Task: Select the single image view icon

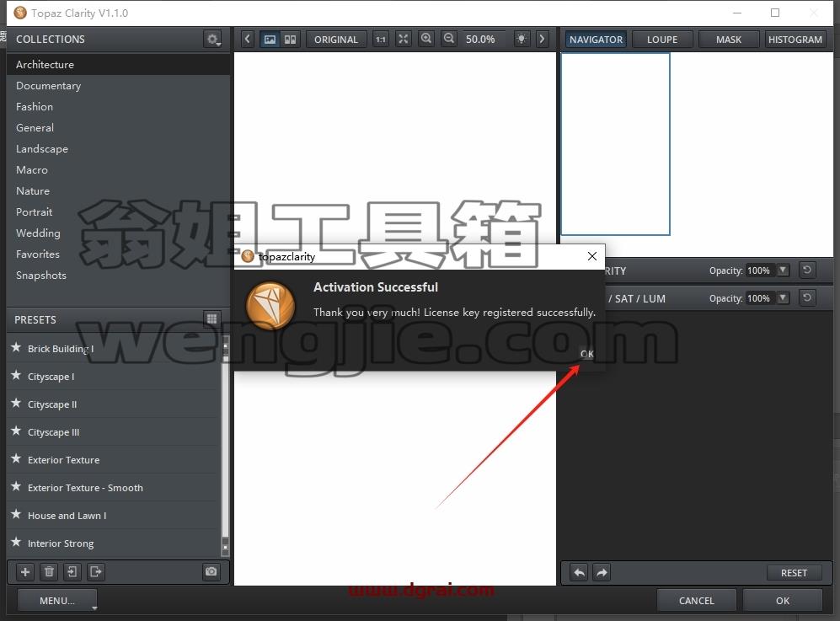Action: 270,39
